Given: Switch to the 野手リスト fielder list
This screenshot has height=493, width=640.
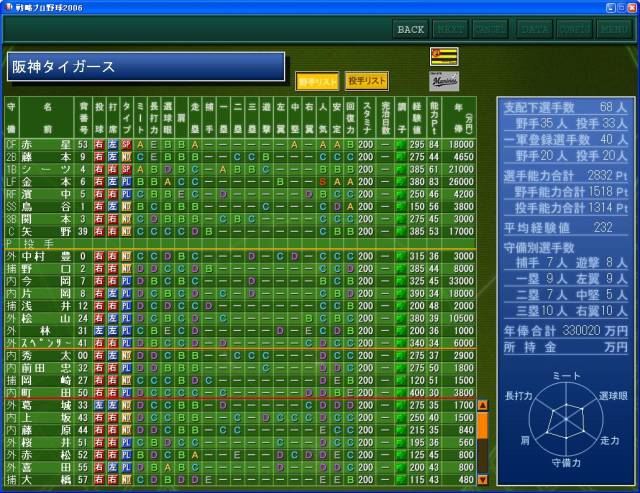Looking at the screenshot, I should click(x=316, y=81).
